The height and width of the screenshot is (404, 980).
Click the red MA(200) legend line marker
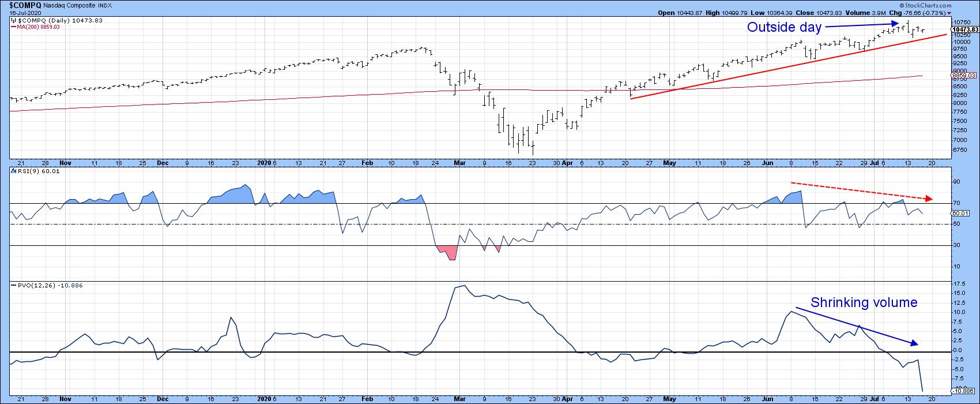tap(13, 27)
